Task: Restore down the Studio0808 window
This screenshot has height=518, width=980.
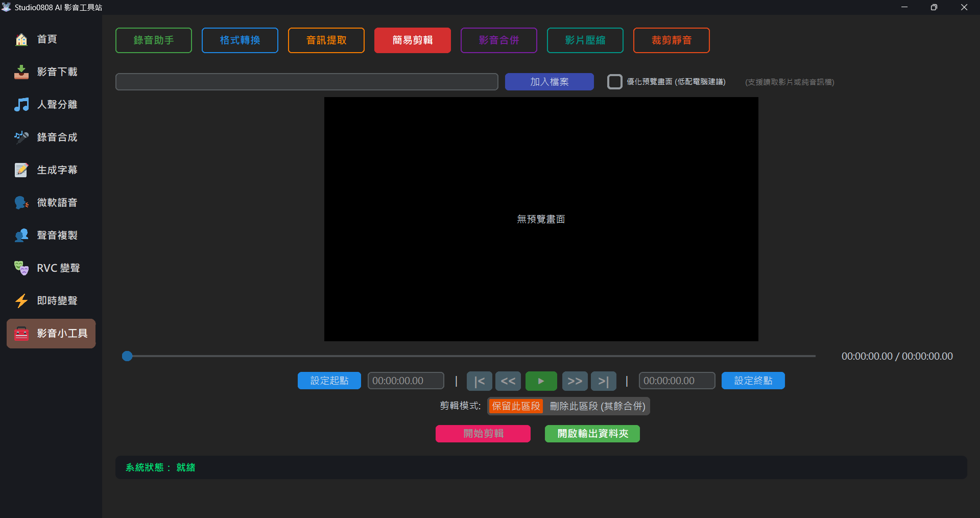Action: [x=934, y=7]
